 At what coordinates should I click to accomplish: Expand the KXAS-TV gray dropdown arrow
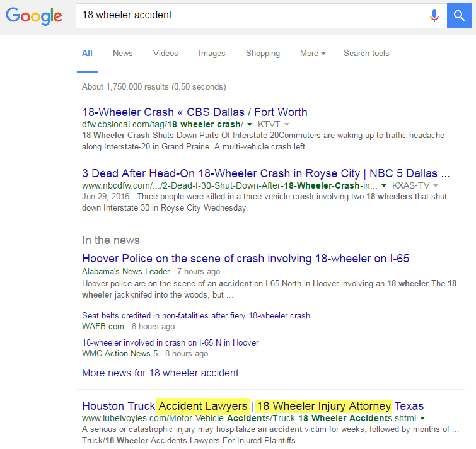click(436, 185)
